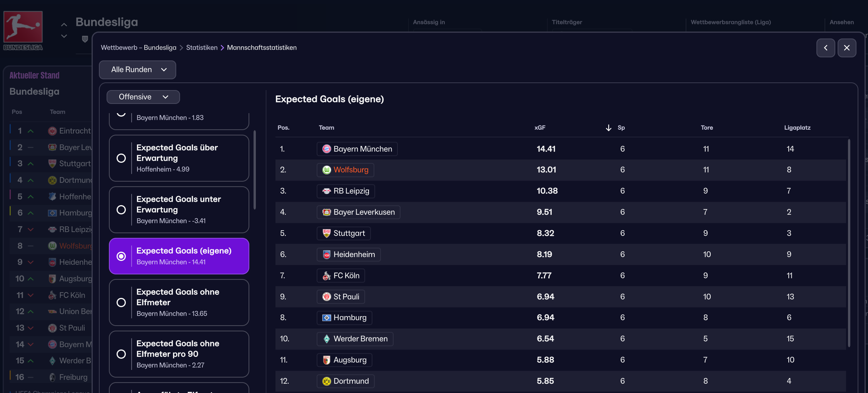Select Expected Goals unter Erwartung radio option
The width and height of the screenshot is (868, 393).
(x=121, y=210)
